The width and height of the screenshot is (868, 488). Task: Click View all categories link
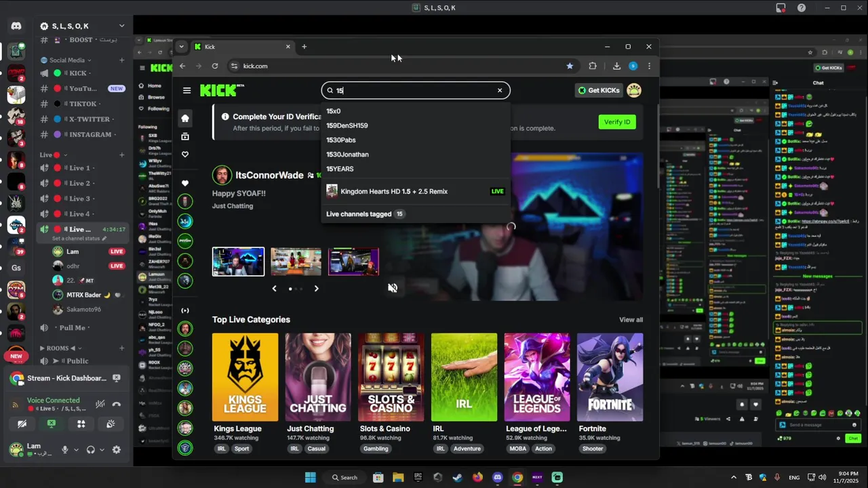[x=631, y=320]
